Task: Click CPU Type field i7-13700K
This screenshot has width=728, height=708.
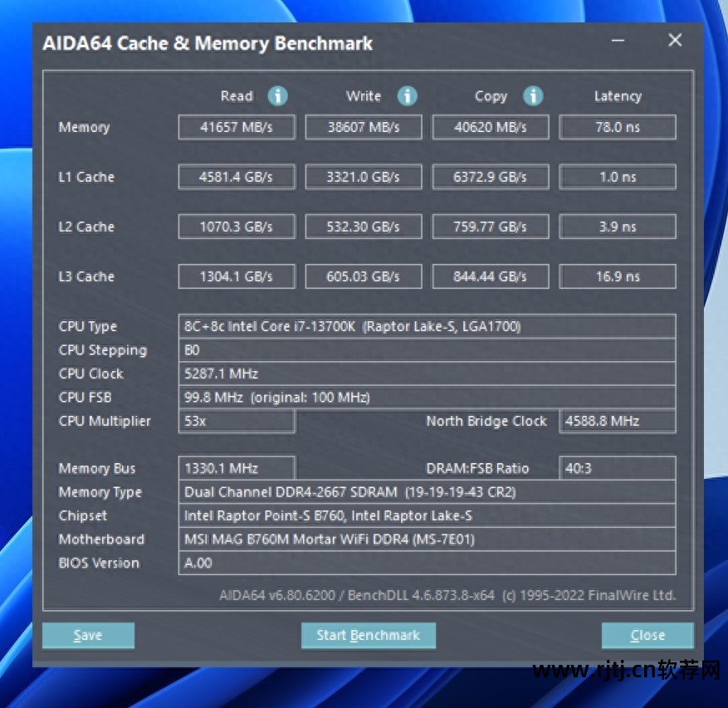Action: [x=428, y=326]
